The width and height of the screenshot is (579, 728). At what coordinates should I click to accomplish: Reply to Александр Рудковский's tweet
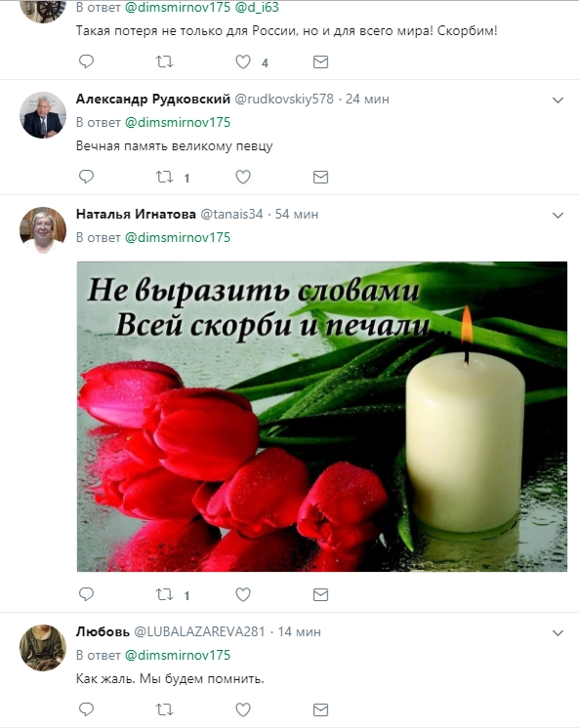pos(87,177)
